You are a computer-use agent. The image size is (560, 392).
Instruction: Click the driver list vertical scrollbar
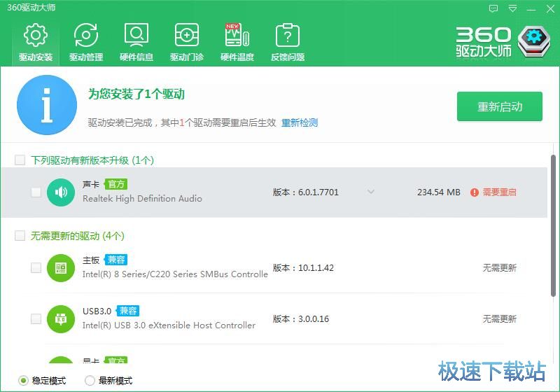553,225
